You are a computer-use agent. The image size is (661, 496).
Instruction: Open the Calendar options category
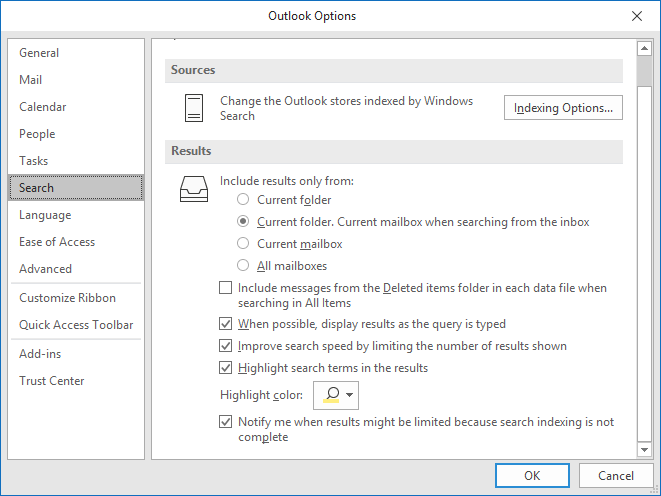coord(76,107)
